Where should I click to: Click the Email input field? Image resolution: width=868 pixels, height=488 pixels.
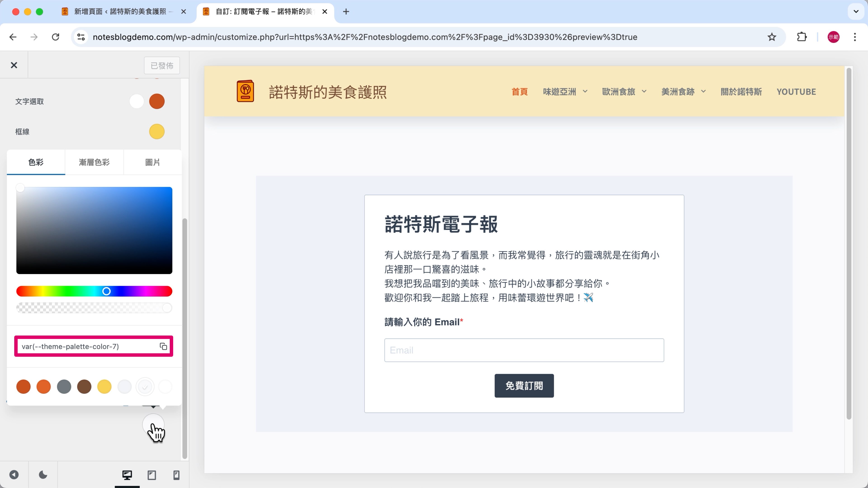pos(524,350)
